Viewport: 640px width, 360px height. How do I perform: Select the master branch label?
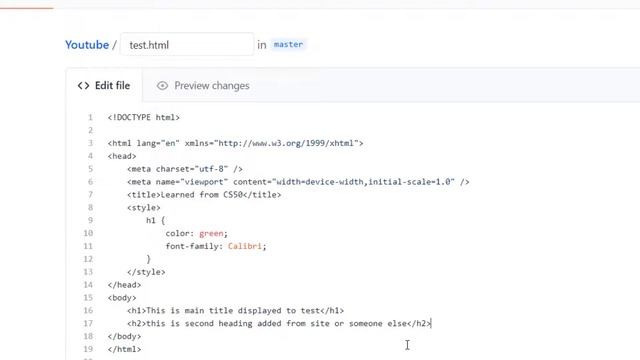coord(288,44)
